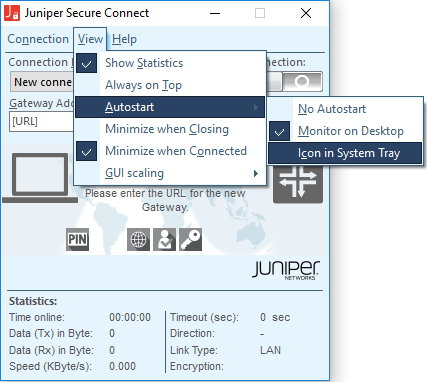Image resolution: width=427 pixels, height=382 pixels.
Task: Click the PIN status icon
Action: coord(77,239)
